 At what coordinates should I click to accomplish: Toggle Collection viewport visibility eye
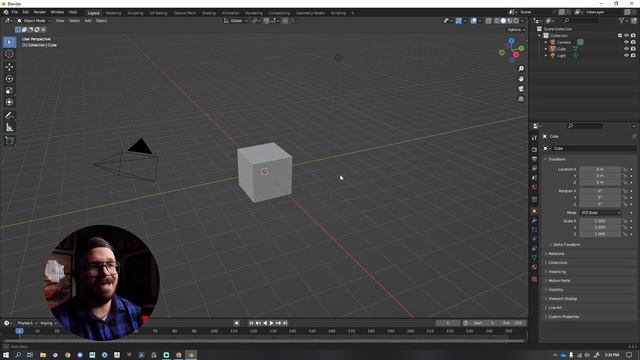(626, 36)
